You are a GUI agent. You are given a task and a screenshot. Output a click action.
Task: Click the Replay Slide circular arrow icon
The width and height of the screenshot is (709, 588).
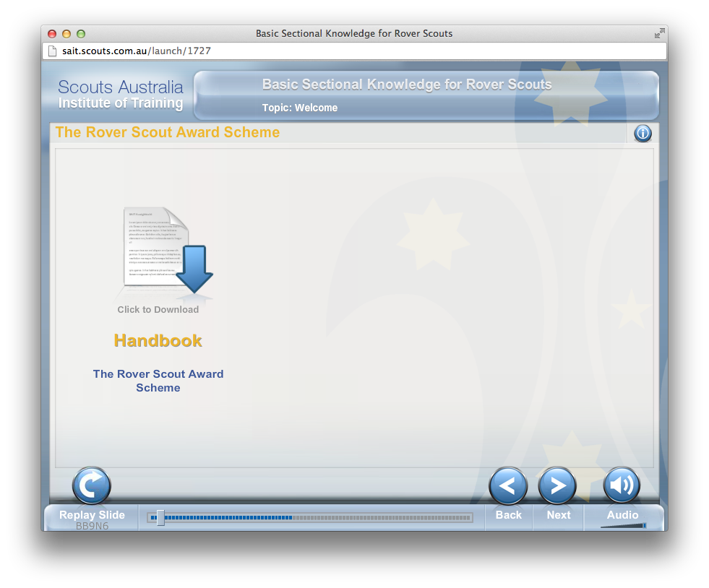pyautogui.click(x=91, y=485)
